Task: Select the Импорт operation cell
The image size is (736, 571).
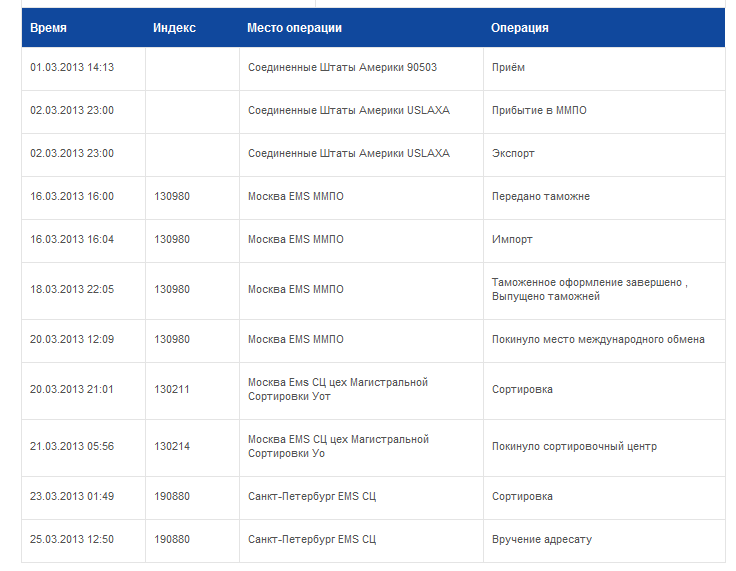Action: coord(512,239)
